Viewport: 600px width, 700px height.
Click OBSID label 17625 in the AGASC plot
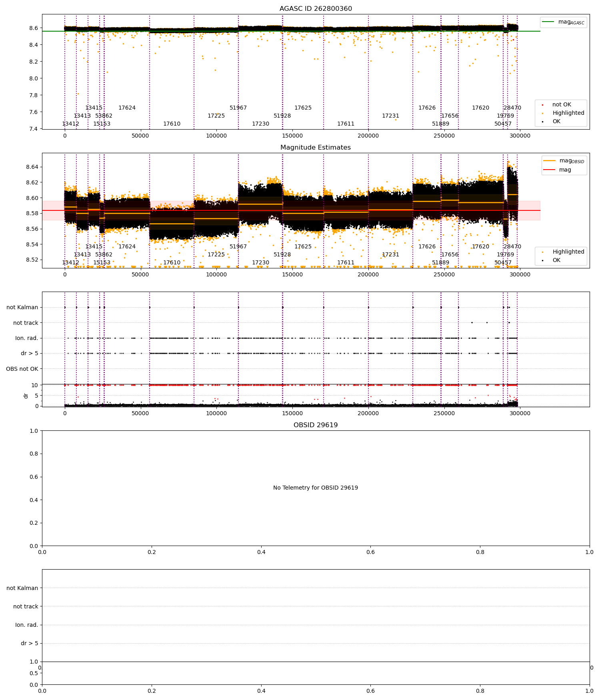pos(303,108)
